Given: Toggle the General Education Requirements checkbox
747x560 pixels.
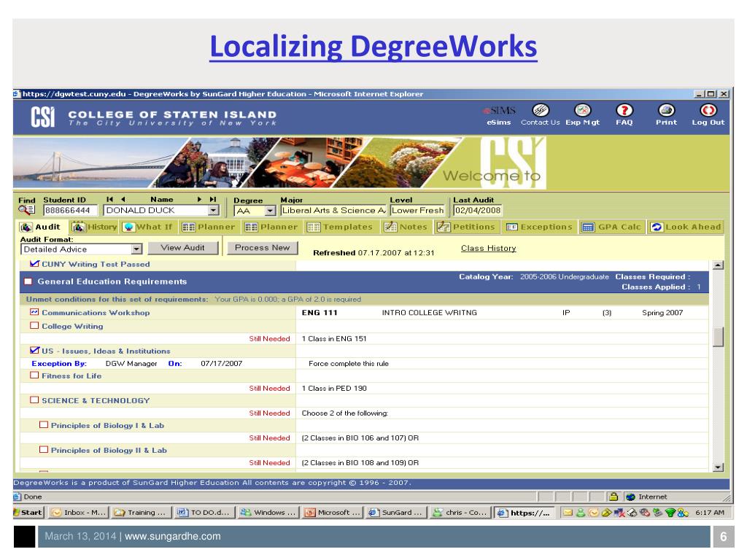Looking at the screenshot, I should tap(28, 281).
